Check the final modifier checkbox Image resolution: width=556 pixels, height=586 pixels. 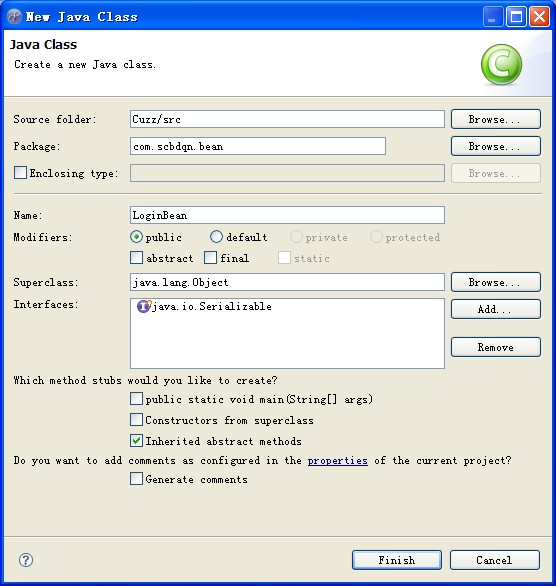210,257
